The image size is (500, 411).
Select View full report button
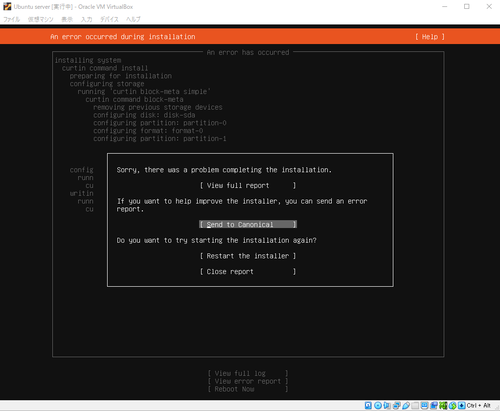pos(248,186)
